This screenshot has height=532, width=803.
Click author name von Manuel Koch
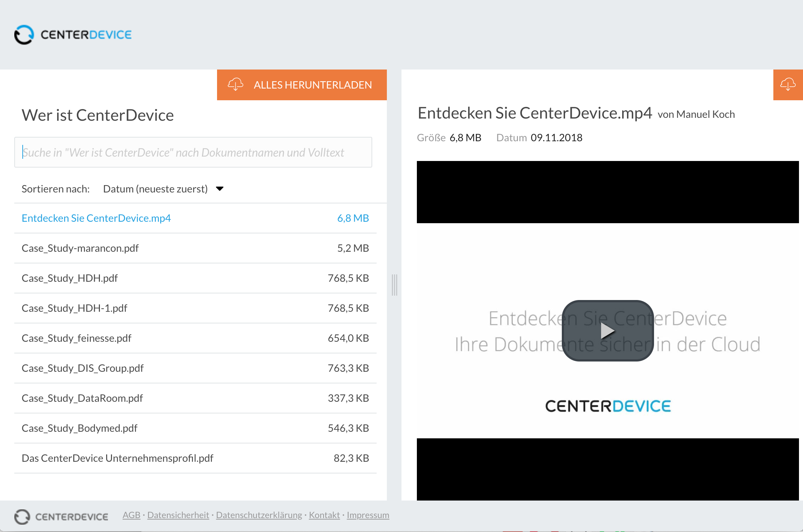pyautogui.click(x=696, y=115)
